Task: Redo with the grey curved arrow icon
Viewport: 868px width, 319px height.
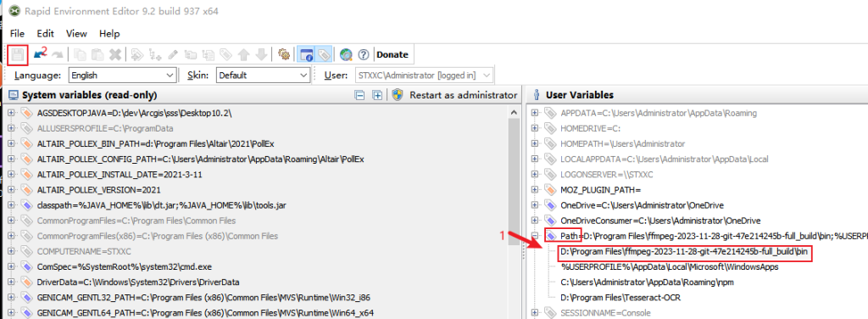Action: tap(57, 54)
